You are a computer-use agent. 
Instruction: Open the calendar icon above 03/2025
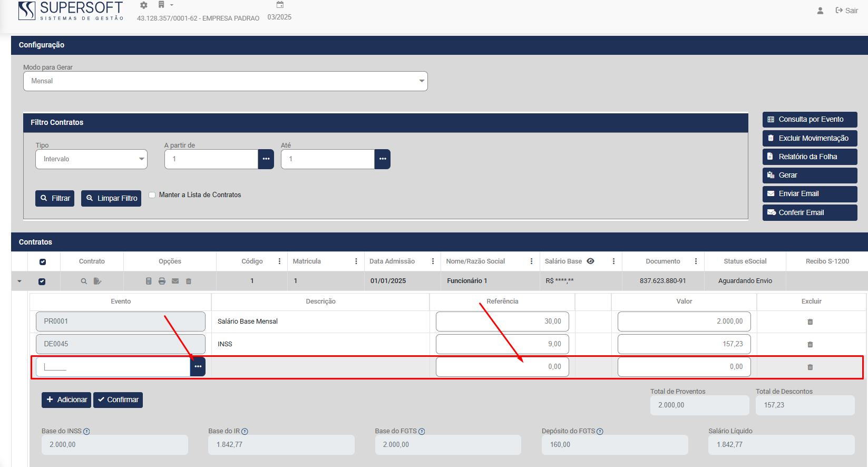[x=280, y=5]
